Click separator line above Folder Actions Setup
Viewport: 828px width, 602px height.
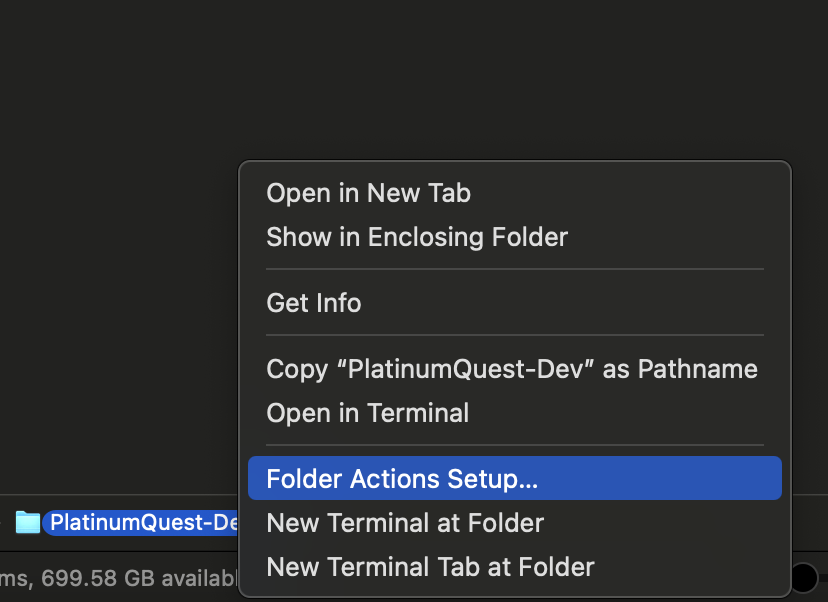[514, 445]
